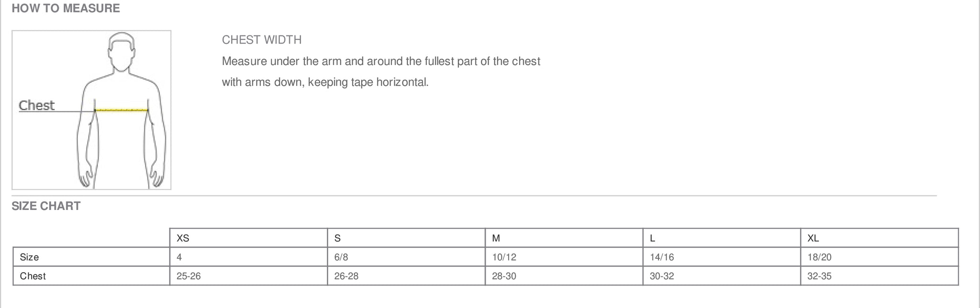This screenshot has width=980, height=308.
Task: Click the size 10/12 cell
Action: (564, 257)
